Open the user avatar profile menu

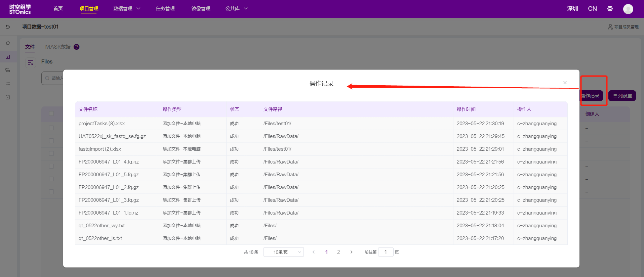coord(628,9)
